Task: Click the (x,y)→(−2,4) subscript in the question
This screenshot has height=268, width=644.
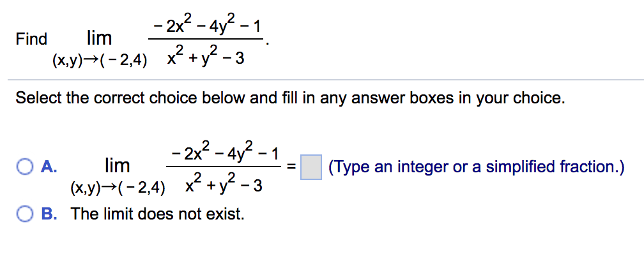Action: coord(99,61)
